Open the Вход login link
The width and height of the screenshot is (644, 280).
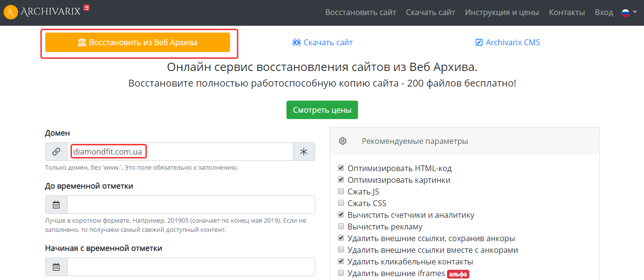604,12
